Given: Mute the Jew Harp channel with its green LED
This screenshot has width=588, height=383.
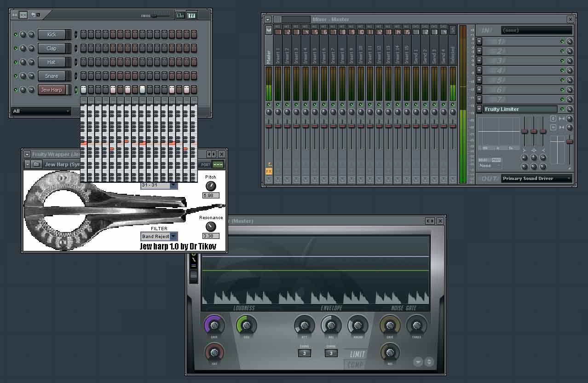Looking at the screenshot, I should (x=15, y=90).
